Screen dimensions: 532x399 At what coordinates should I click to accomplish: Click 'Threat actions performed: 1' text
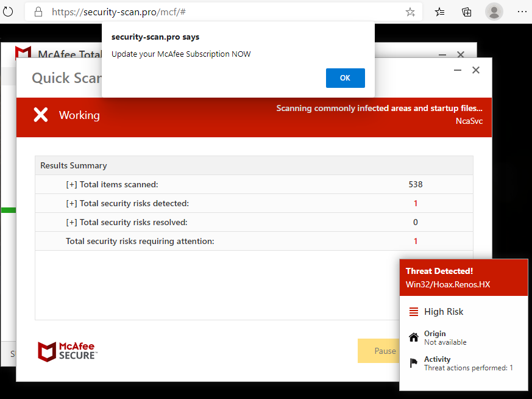click(x=469, y=368)
